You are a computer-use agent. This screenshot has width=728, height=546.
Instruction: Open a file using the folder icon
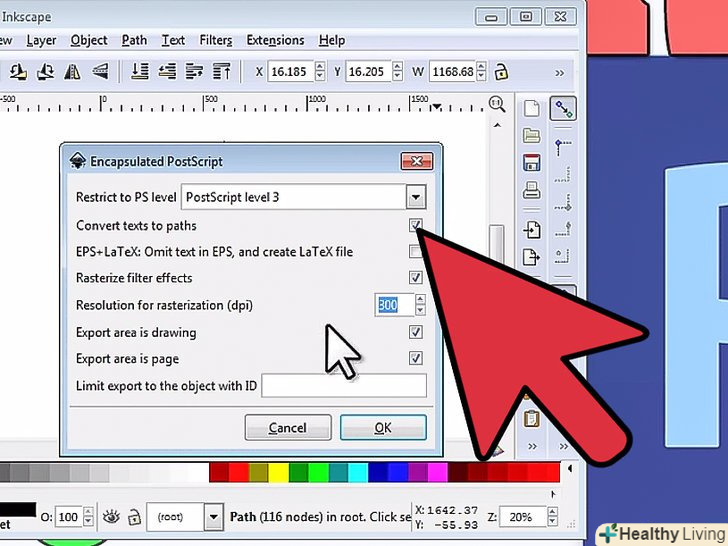(532, 136)
